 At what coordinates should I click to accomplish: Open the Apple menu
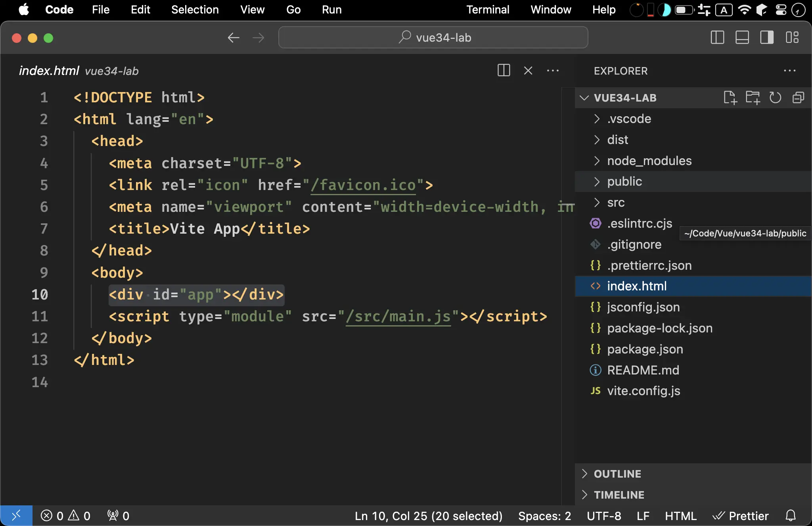click(x=24, y=10)
